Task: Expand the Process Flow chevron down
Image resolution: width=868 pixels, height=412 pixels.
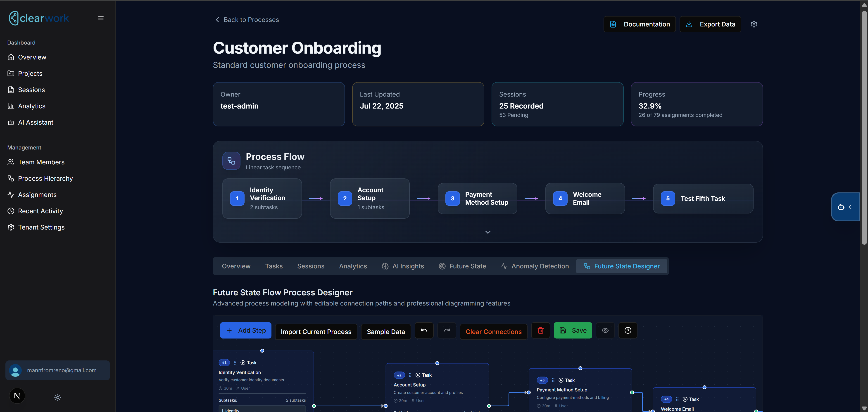Action: (x=488, y=232)
